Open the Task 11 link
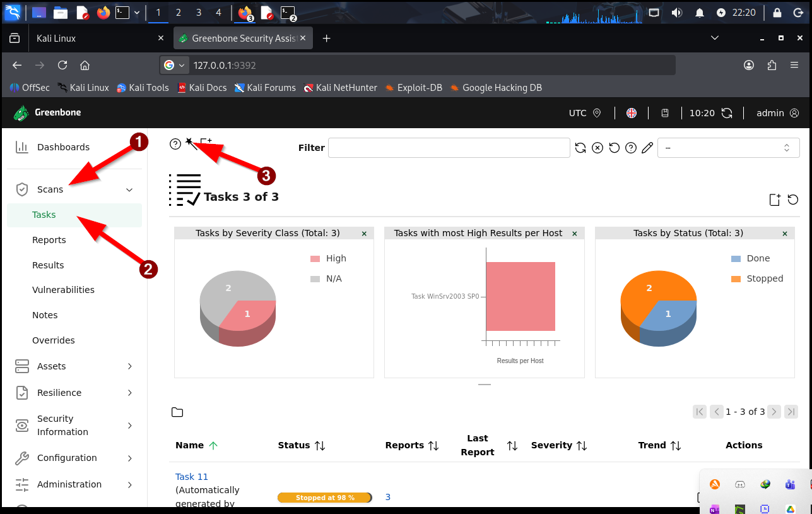The image size is (812, 514). pos(192,477)
